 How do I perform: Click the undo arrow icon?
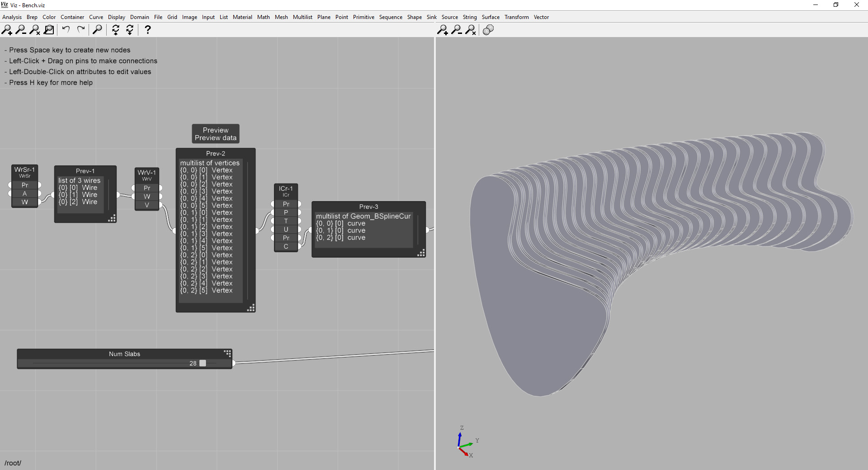pyautogui.click(x=66, y=29)
